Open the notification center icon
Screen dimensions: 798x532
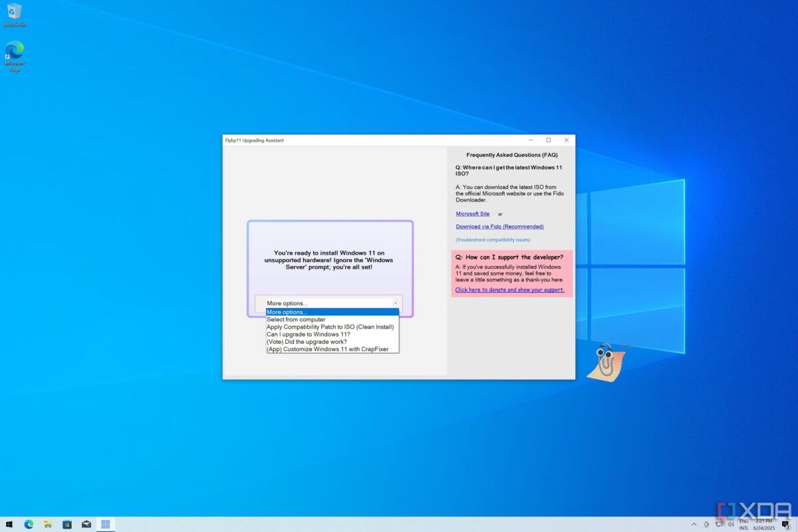[785, 525]
